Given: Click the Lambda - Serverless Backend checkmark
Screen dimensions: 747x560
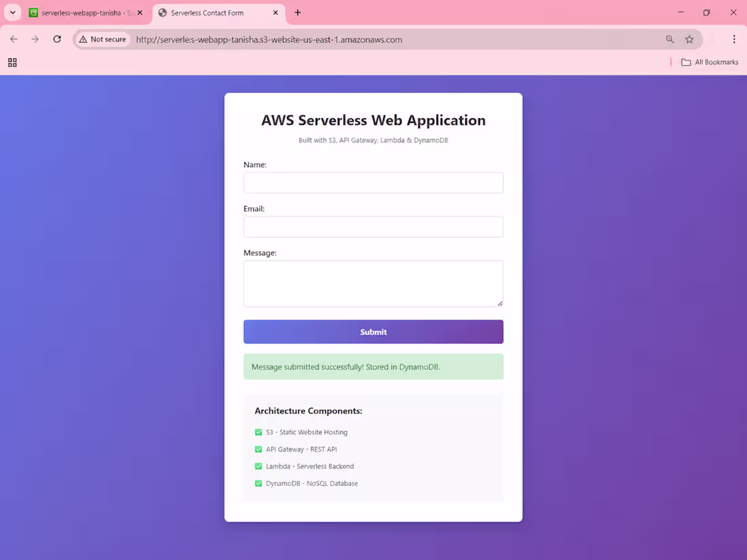Looking at the screenshot, I should (x=258, y=466).
